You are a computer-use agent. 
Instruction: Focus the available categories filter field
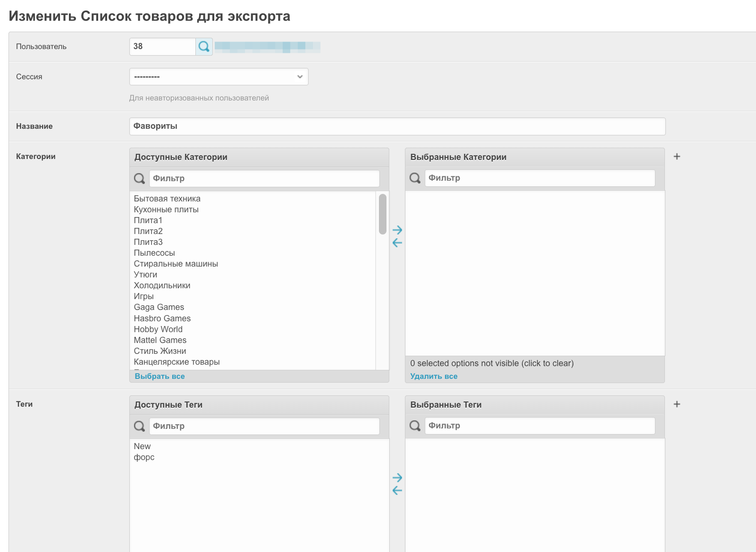click(264, 178)
